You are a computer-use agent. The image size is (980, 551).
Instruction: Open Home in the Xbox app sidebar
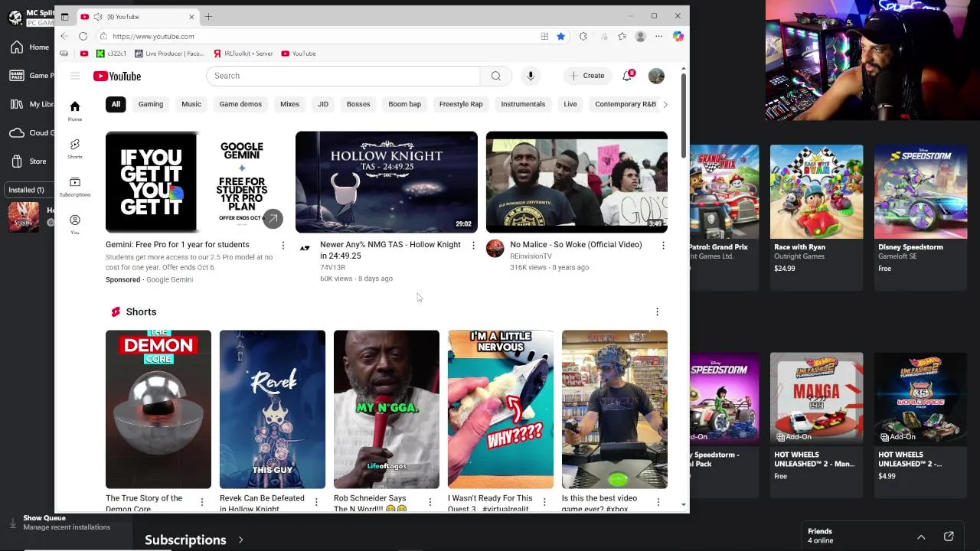click(x=31, y=47)
